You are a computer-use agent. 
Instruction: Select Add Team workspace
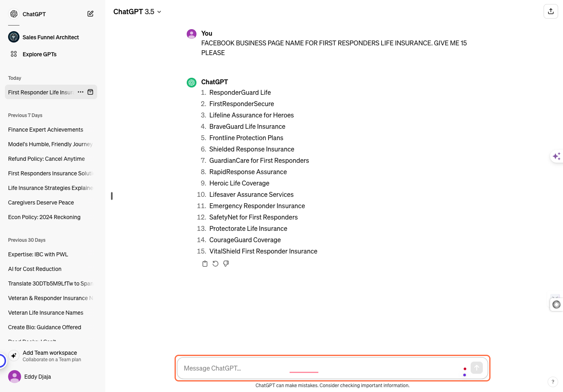pos(51,356)
